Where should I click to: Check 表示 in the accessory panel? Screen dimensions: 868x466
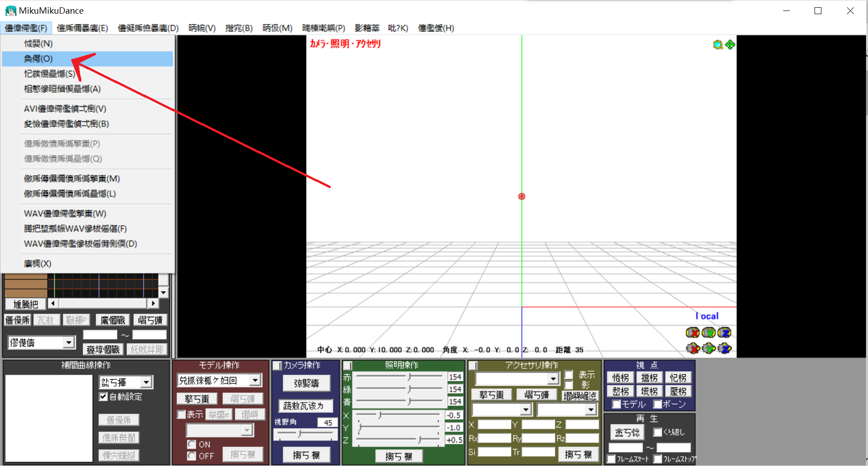point(569,375)
